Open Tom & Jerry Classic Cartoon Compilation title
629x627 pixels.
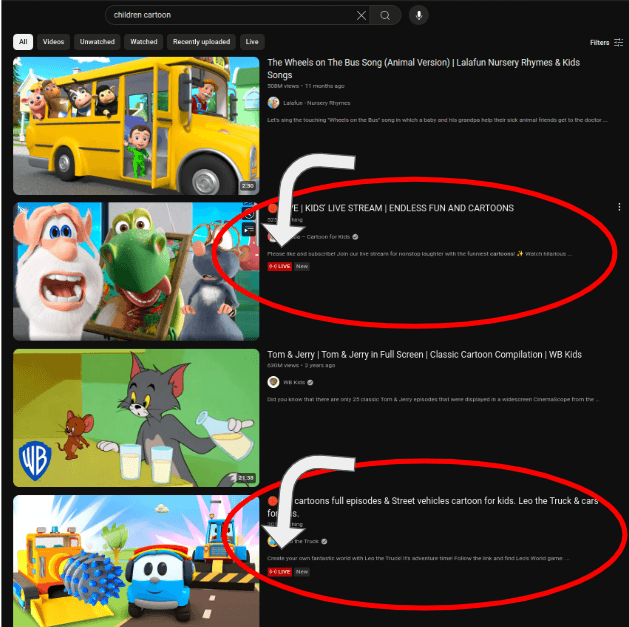point(424,355)
